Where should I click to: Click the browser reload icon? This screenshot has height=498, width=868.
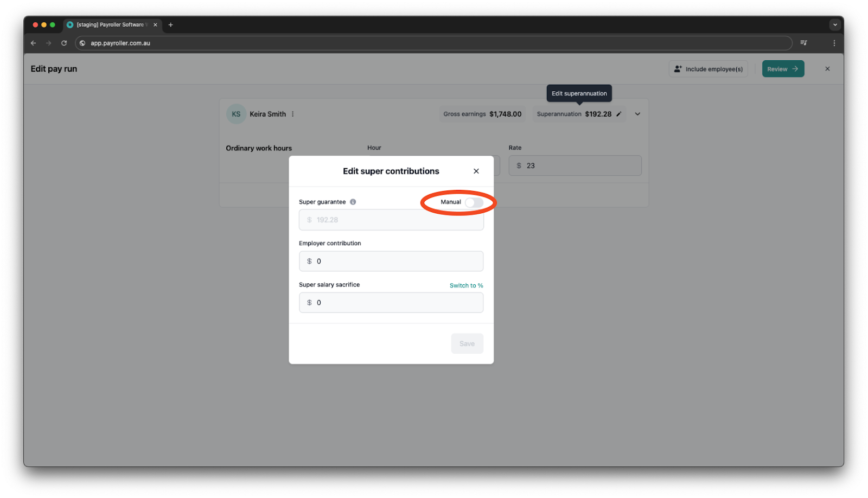pyautogui.click(x=65, y=43)
